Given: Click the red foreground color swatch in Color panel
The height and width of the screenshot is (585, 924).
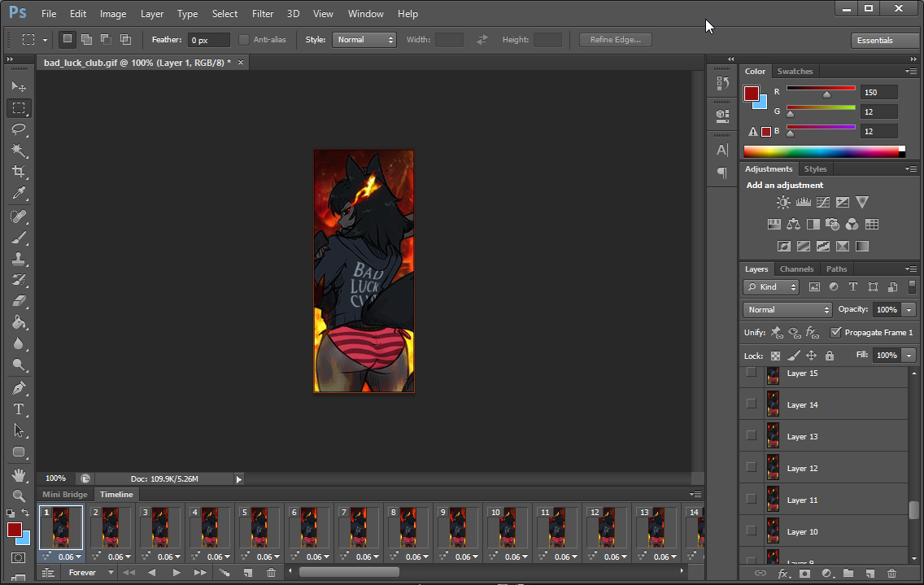Looking at the screenshot, I should click(751, 94).
